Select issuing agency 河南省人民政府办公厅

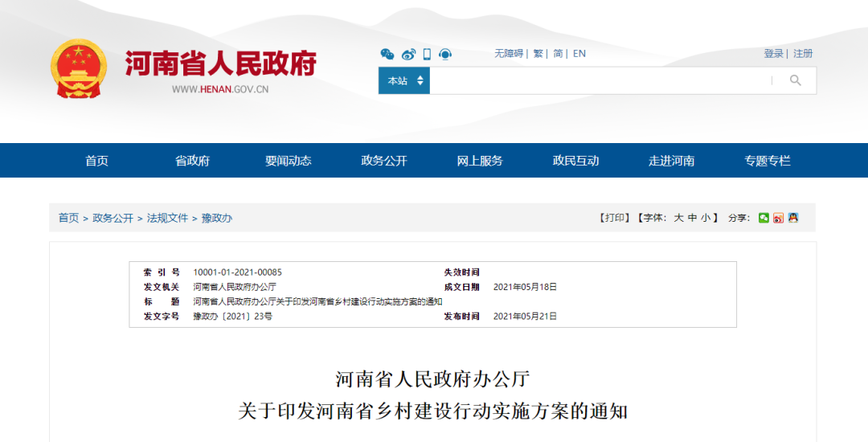tap(235, 287)
